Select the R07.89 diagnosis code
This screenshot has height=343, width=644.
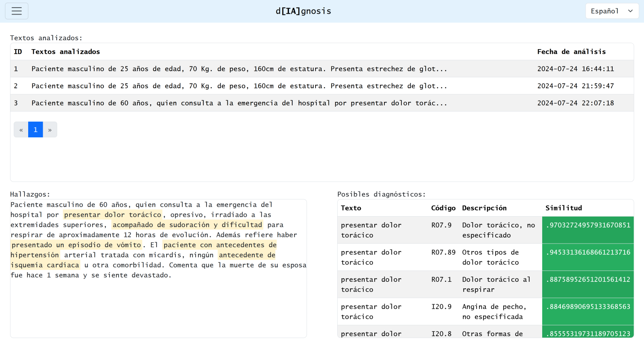(x=443, y=252)
